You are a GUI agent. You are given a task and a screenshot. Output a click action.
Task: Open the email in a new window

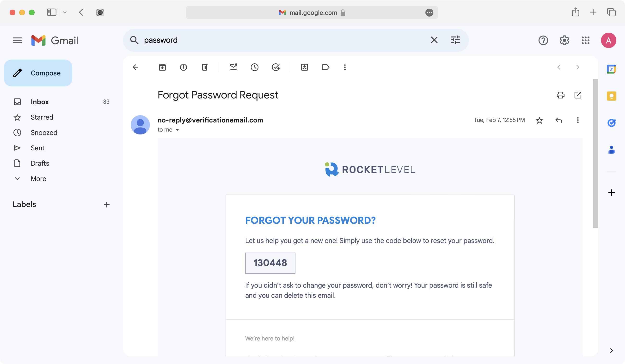[x=578, y=95]
